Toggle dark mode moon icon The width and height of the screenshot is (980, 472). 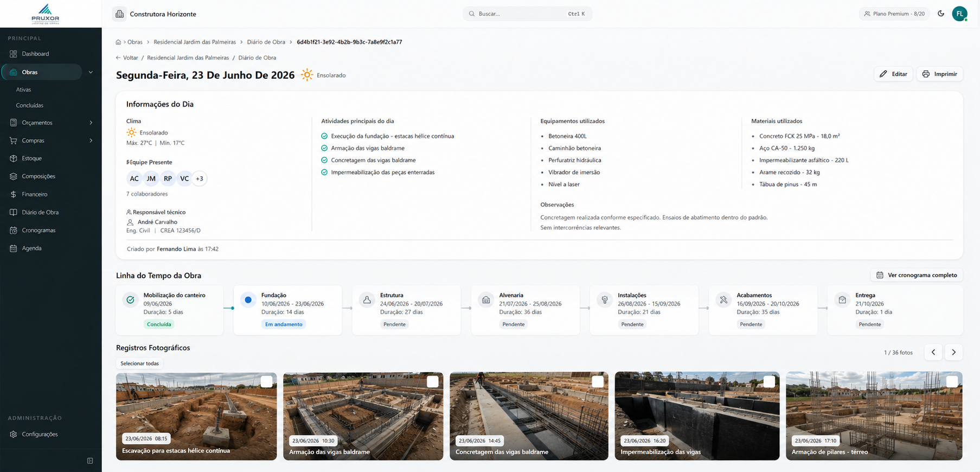pos(941,14)
